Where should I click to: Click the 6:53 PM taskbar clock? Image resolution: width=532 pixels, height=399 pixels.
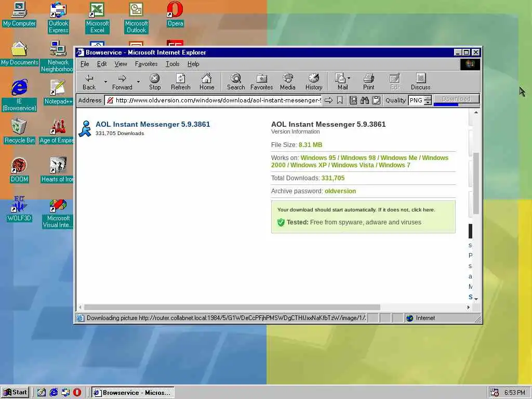(x=515, y=393)
